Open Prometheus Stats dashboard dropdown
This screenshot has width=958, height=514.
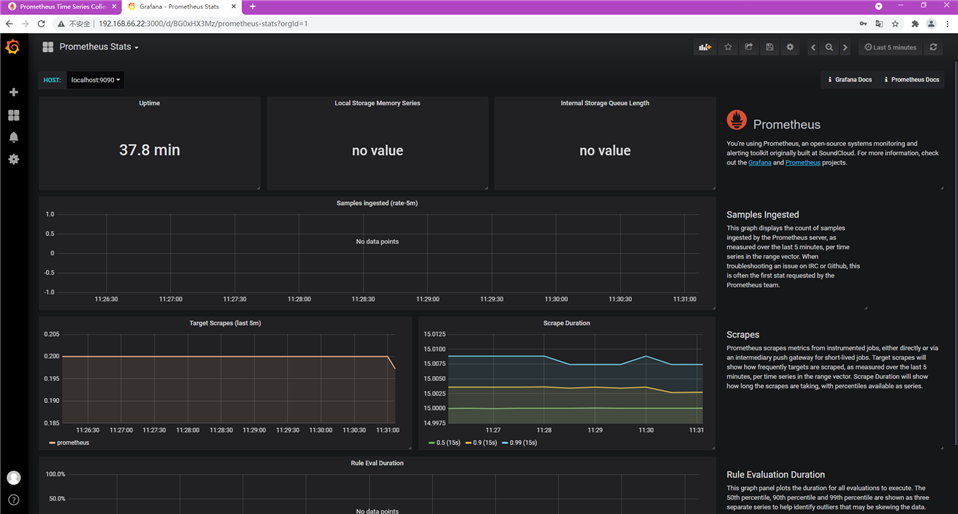[x=98, y=47]
